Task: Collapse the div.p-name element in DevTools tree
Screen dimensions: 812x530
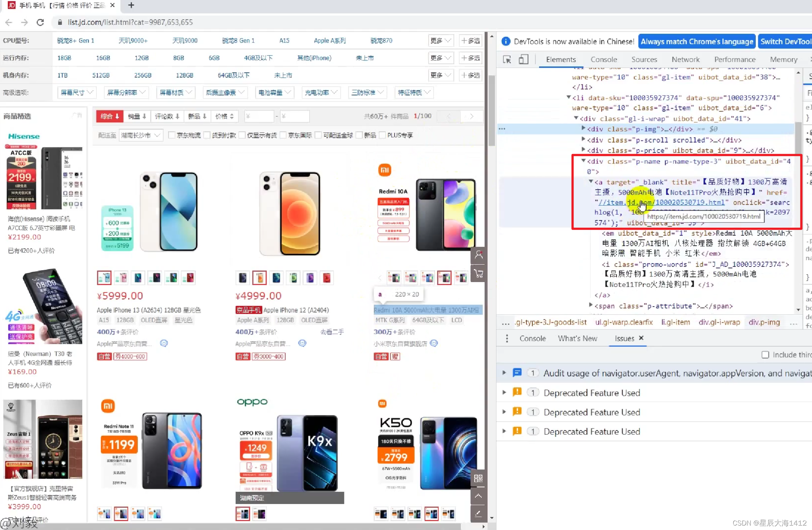Action: (x=583, y=161)
